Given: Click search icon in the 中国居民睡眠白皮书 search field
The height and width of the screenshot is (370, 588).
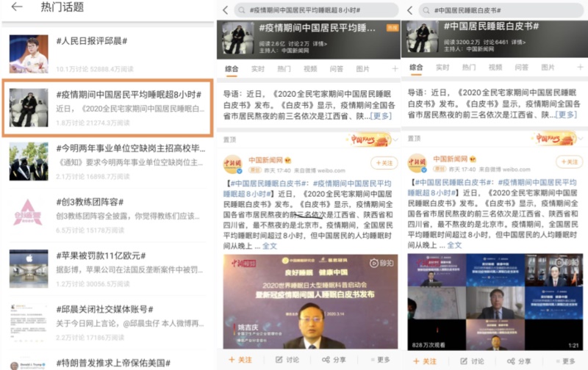Looking at the screenshot, I should click(x=426, y=10).
